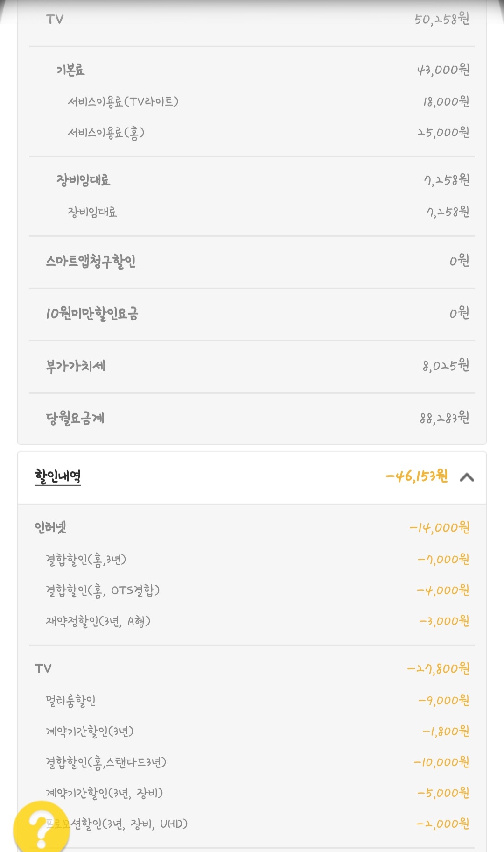Select the 부가가치세 8,025원 row
504x852 pixels.
click(252, 366)
